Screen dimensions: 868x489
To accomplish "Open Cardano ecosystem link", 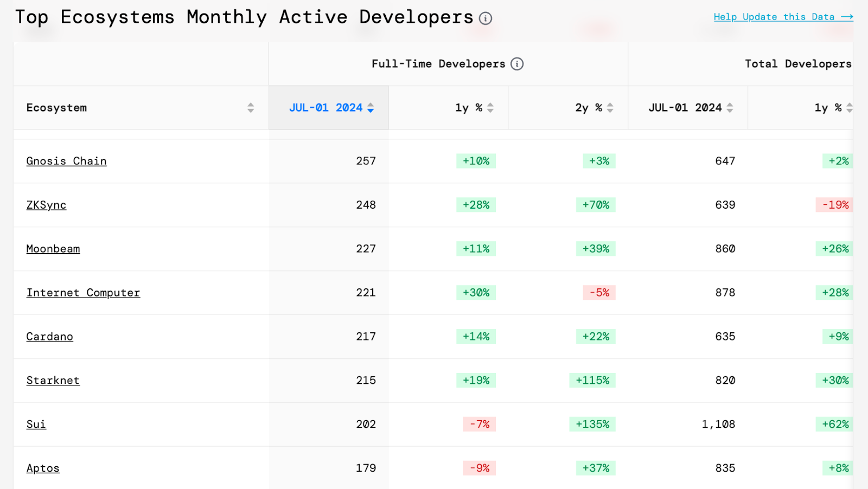I will (x=49, y=337).
